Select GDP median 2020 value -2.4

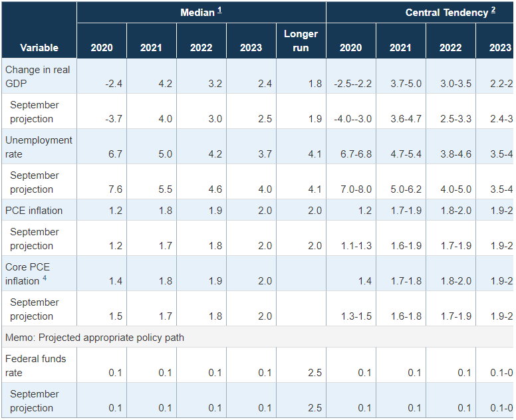click(x=114, y=84)
